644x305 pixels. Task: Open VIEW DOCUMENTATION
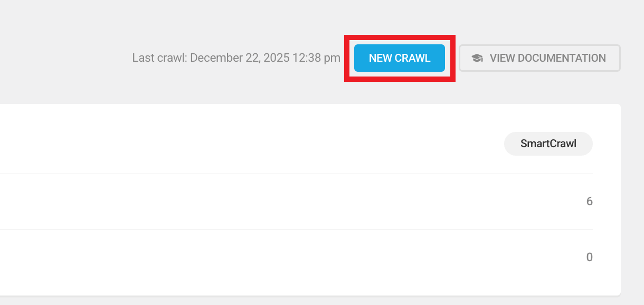[x=539, y=58]
